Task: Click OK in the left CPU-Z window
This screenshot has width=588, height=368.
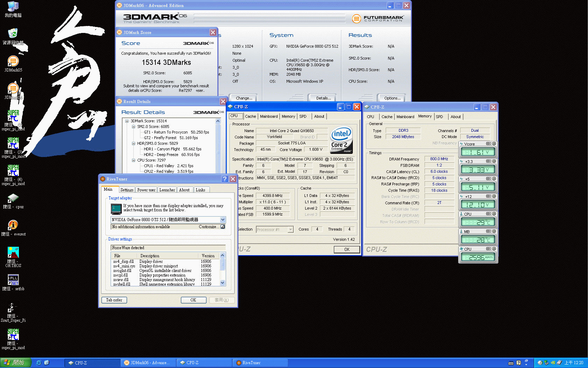Action: pos(347,250)
